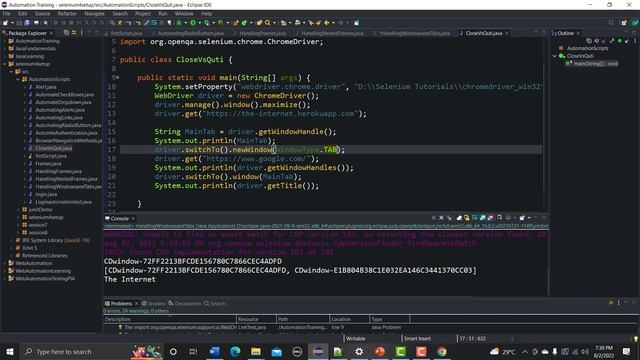This screenshot has width=640, height=360.
Task: Open dropdown arrow beside the Debug button
Action: [185, 23]
